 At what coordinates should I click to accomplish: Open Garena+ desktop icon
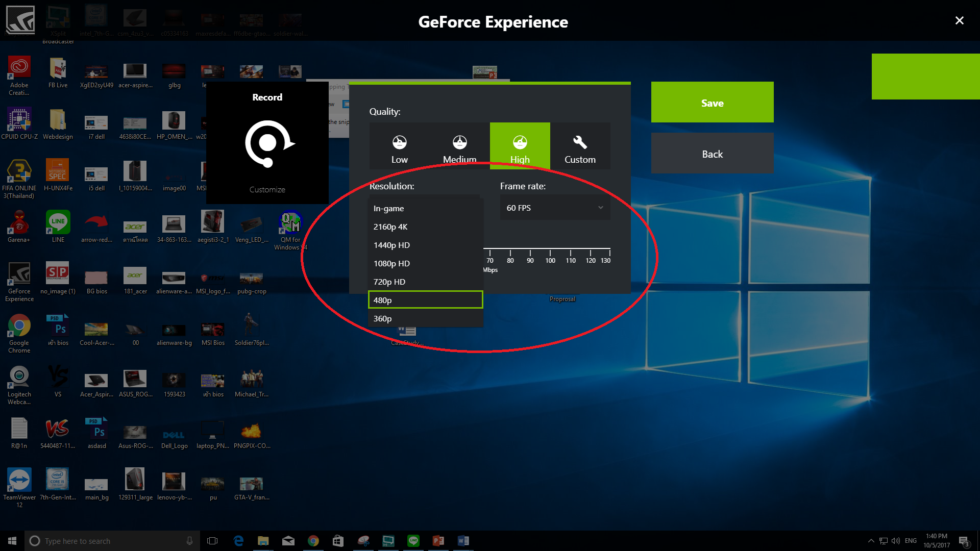(x=19, y=227)
